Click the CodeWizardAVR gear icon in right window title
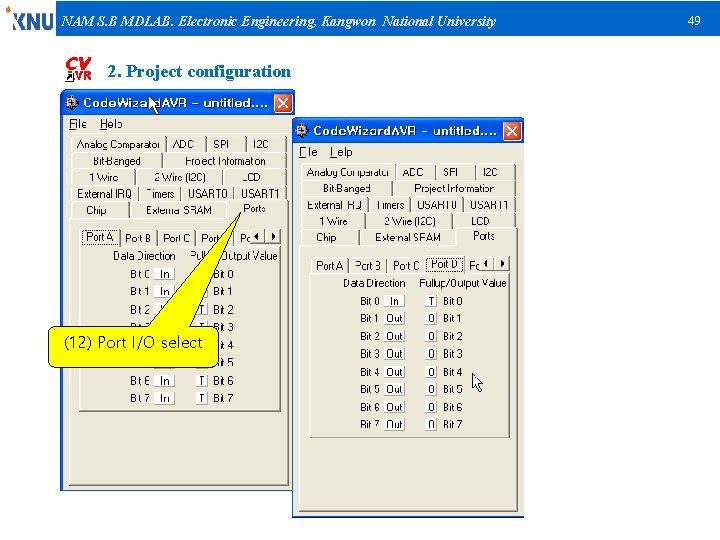 tap(302, 131)
